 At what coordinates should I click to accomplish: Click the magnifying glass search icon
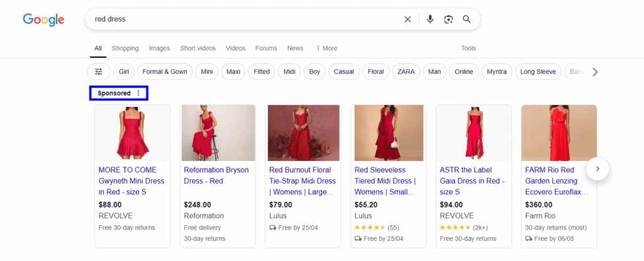click(x=467, y=19)
